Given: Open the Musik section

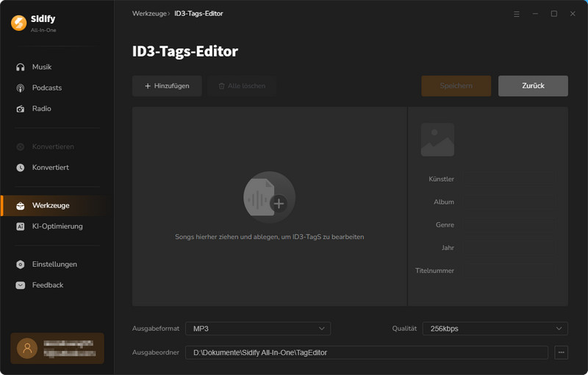Looking at the screenshot, I should [57, 67].
